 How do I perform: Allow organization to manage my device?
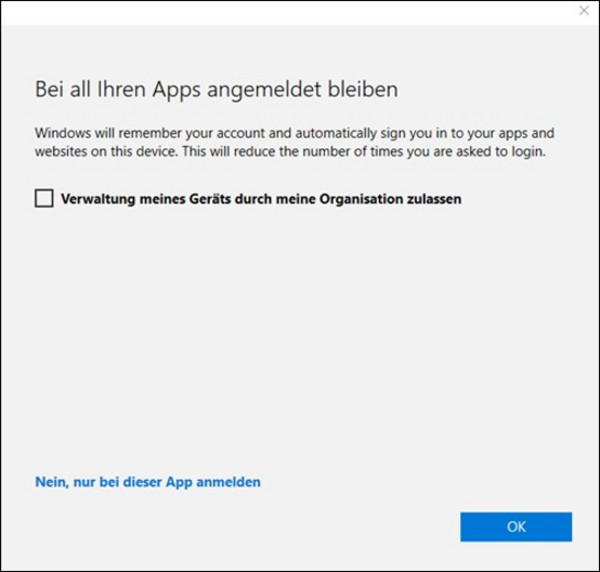[x=44, y=198]
